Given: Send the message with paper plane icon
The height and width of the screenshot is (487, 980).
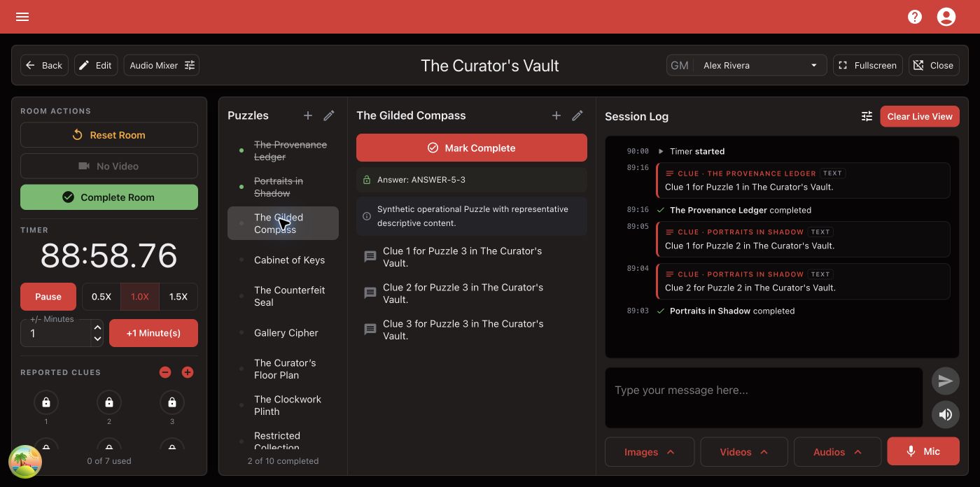Looking at the screenshot, I should coord(946,381).
